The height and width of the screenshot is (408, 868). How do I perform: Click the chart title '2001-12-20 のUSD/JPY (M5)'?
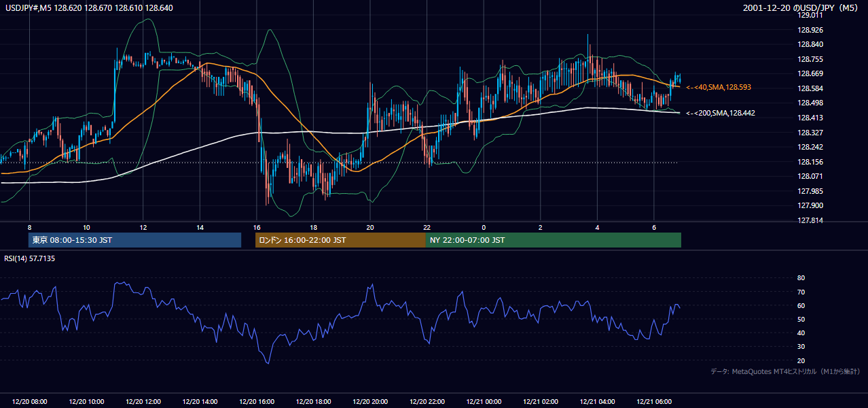click(801, 8)
